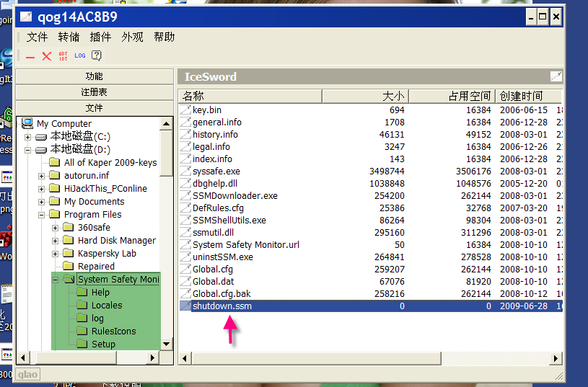Viewport: 588px width, 387px height.
Task: Select the log folder in tree
Action: click(97, 319)
